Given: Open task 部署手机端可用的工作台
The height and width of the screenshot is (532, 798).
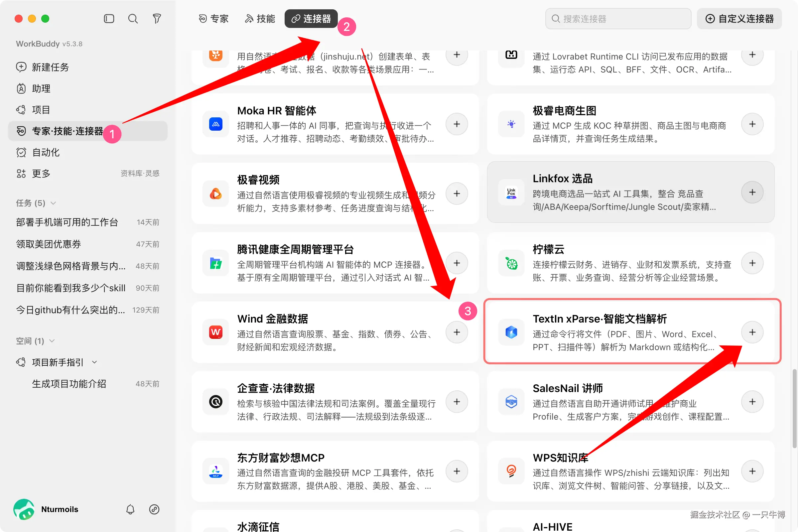Looking at the screenshot, I should 88,222.
